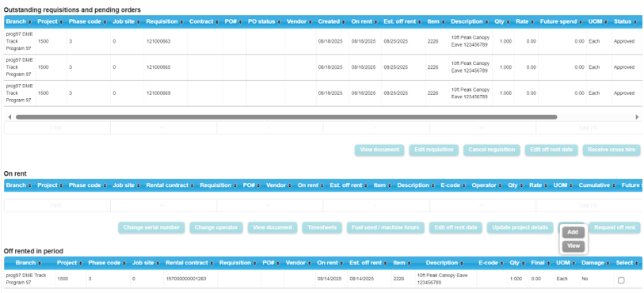Choose View from the small popup menu
This screenshot has width=644, height=293.
(x=573, y=246)
